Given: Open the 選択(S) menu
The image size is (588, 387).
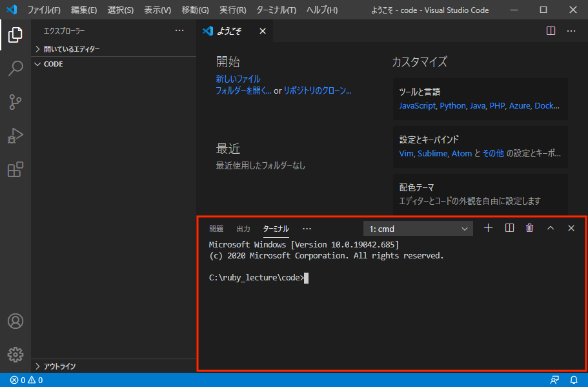Looking at the screenshot, I should [x=120, y=10].
